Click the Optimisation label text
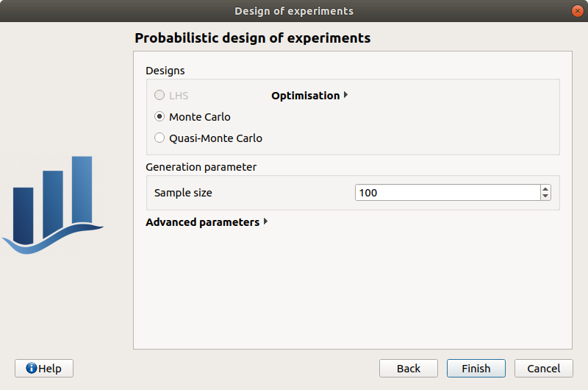This screenshot has width=588, height=390. [x=305, y=96]
